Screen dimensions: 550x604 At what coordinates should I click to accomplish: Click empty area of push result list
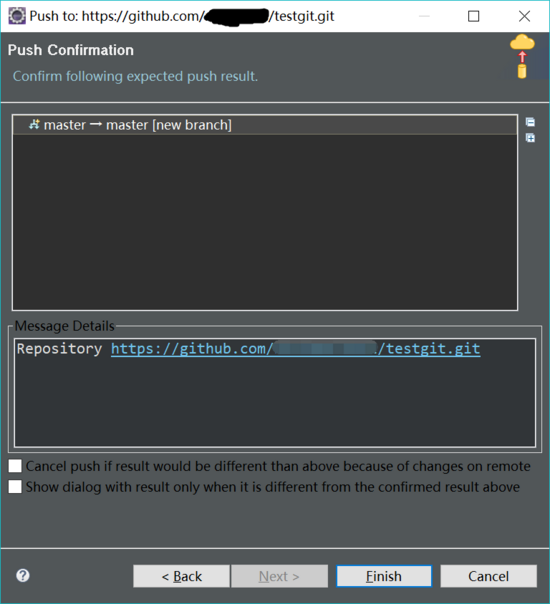tap(265, 222)
